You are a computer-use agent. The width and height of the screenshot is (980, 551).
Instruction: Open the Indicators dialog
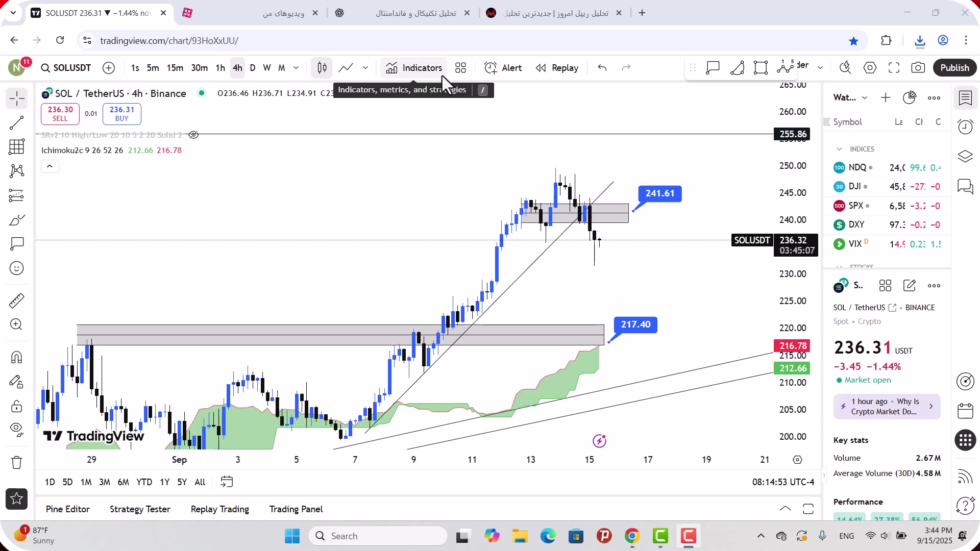tap(414, 68)
